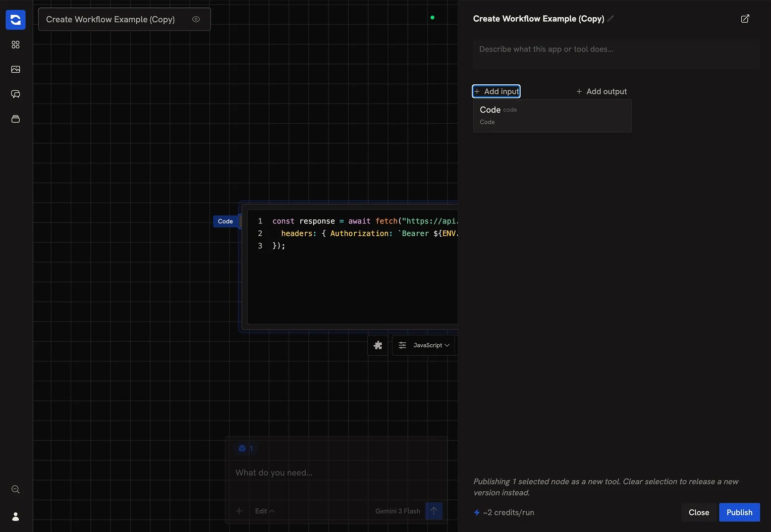Click the headers Authorization code line
The height and width of the screenshot is (532, 771).
(x=369, y=233)
